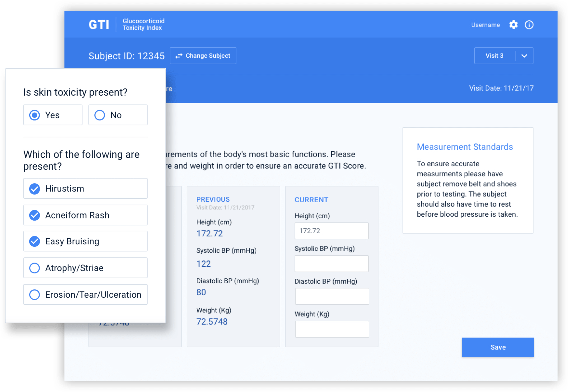Click the current Weight input field
Screen dimensions: 569x392
click(332, 329)
